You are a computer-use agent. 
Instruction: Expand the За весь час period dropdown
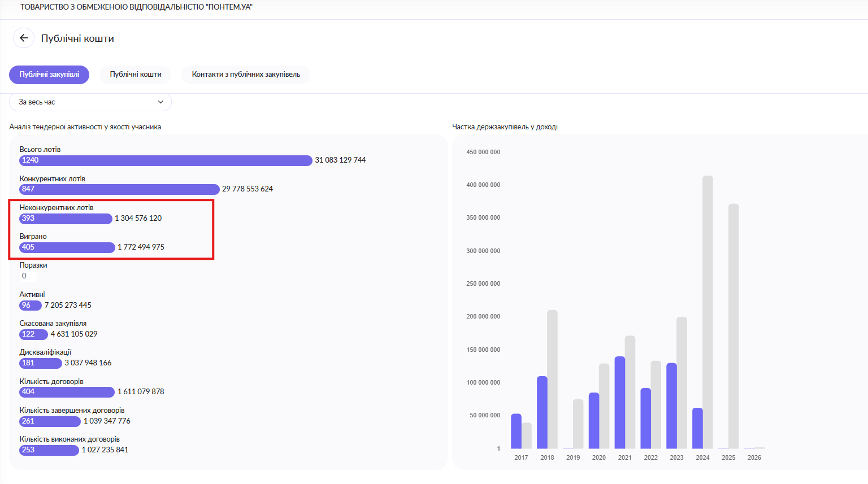90,102
